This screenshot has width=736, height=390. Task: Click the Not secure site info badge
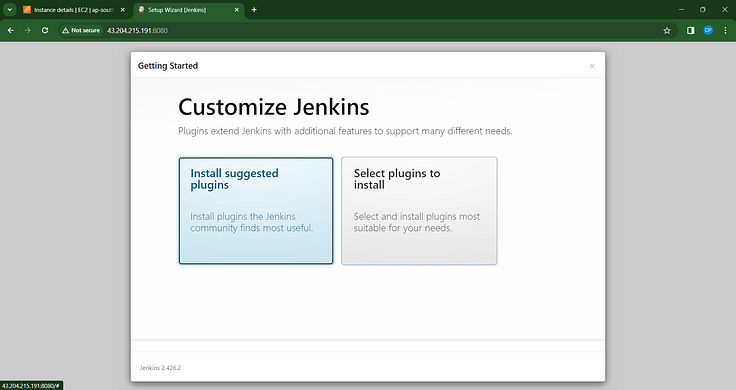[x=81, y=31]
